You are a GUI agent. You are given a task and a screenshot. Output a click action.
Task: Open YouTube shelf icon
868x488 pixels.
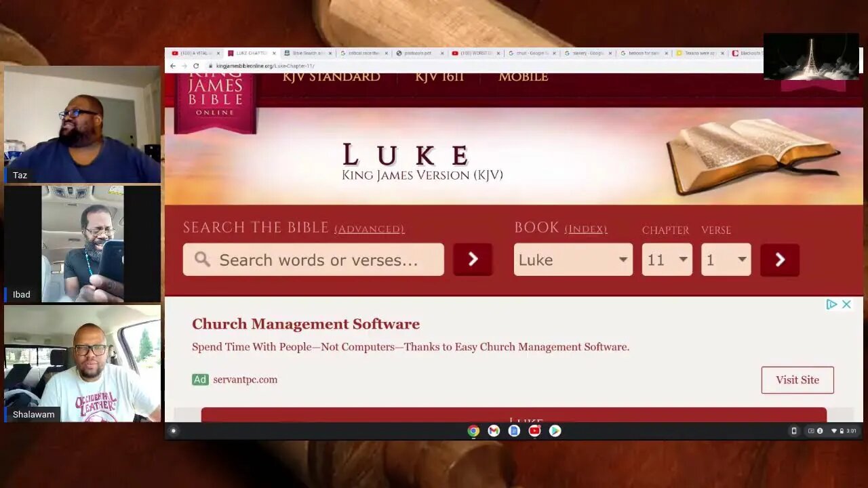534,430
